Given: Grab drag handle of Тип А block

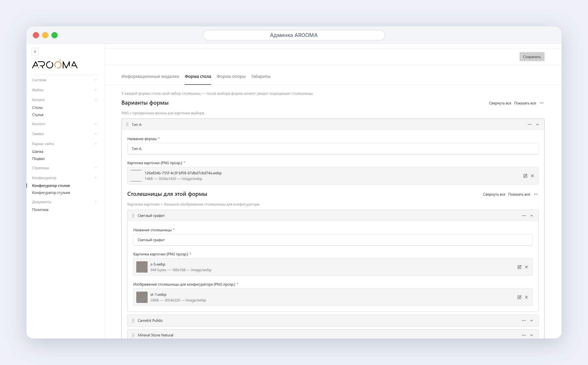Looking at the screenshot, I should pos(127,125).
